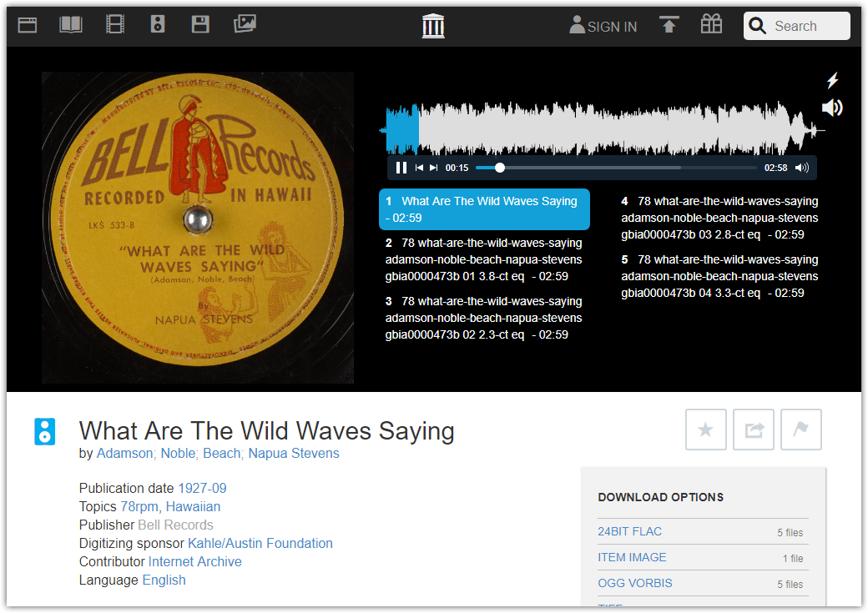Open the Software section using the floppy disk icon
This screenshot has width=868, height=613.
click(x=200, y=24)
